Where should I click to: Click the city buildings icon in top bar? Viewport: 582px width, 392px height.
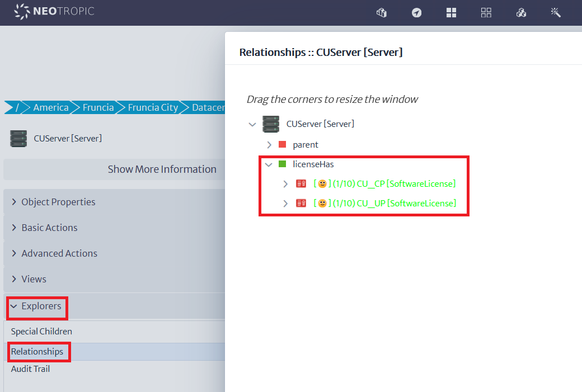[x=382, y=13]
